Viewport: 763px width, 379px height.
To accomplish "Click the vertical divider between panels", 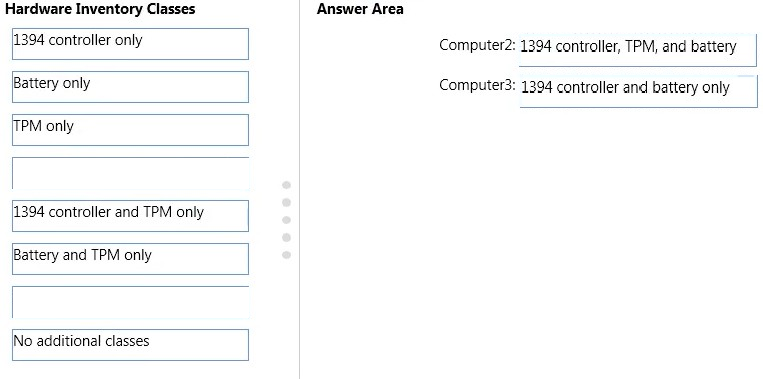I will coord(300,189).
